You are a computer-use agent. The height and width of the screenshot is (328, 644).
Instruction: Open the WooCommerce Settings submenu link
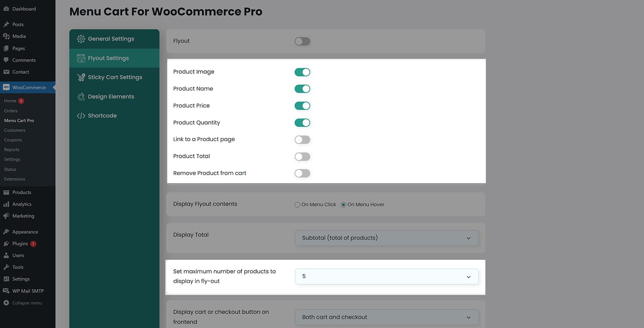click(12, 159)
